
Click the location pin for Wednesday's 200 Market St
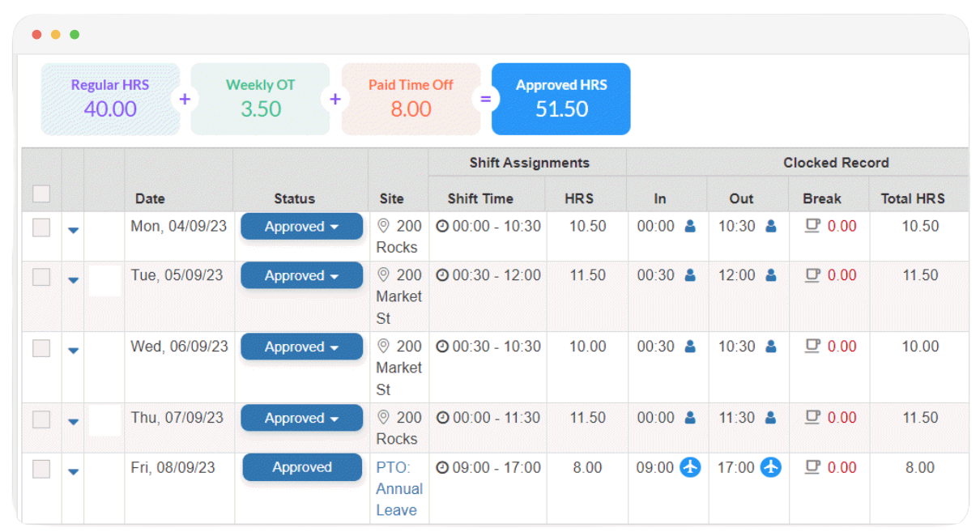[x=384, y=346]
